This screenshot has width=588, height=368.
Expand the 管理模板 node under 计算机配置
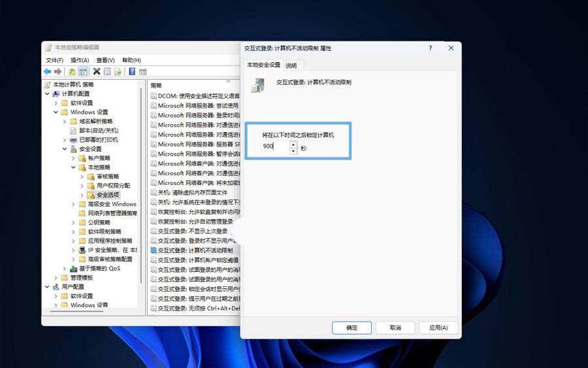point(56,278)
